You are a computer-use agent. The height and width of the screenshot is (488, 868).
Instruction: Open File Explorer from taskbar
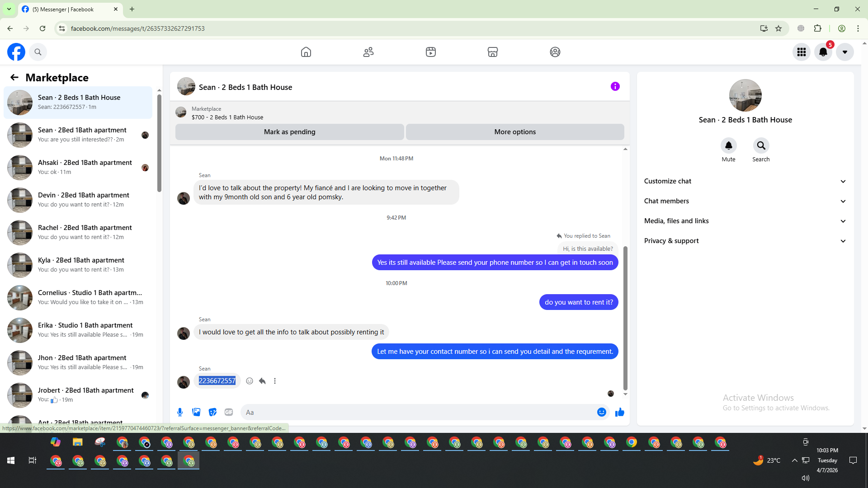[78, 442]
